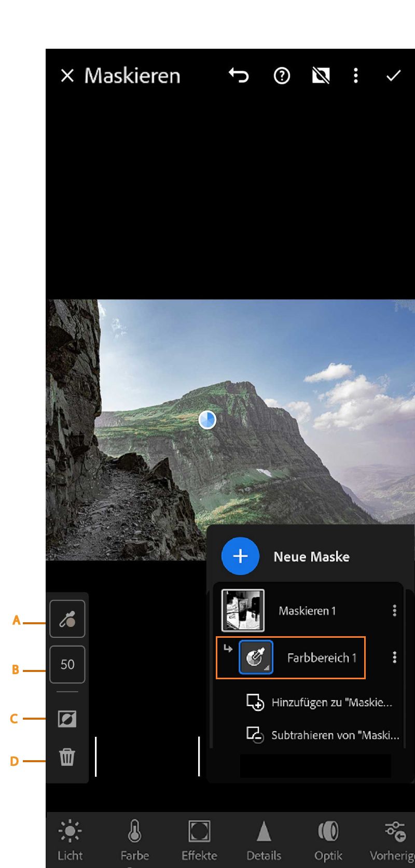Tap the amount value 50
The height and width of the screenshot is (868, 415).
pos(67,664)
